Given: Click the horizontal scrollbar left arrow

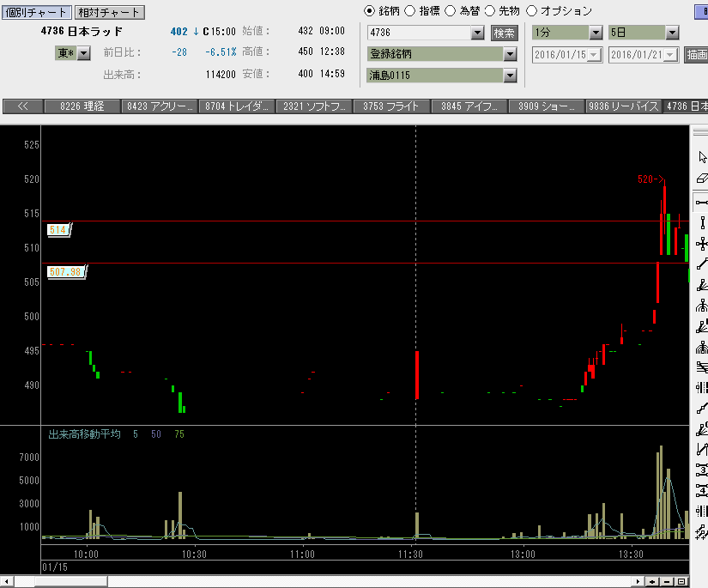Looking at the screenshot, I should 6,582.
